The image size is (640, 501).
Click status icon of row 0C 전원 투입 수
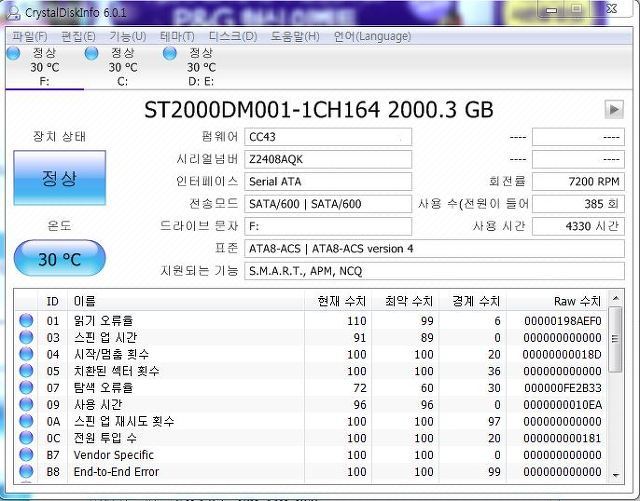pos(26,438)
